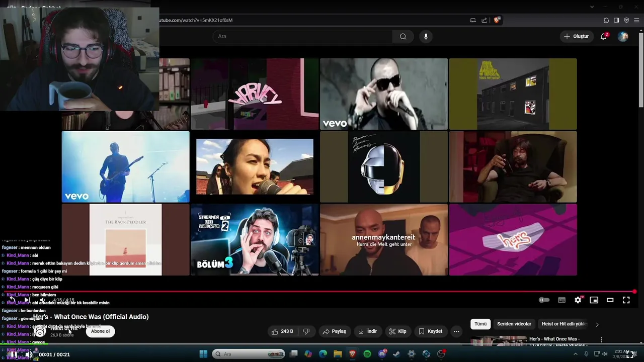Open the YouTube notifications bell
Viewport: 644px width, 362px height.
[x=604, y=36]
